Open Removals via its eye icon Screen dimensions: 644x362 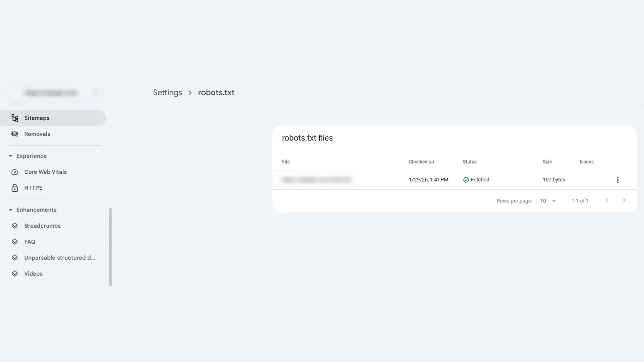click(x=15, y=134)
